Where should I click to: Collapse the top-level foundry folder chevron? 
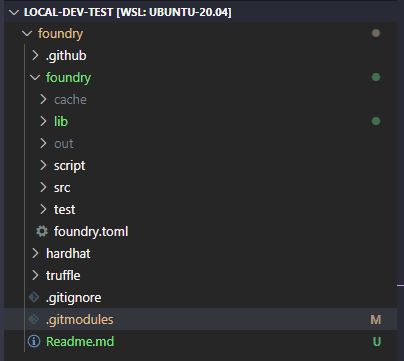tap(27, 33)
